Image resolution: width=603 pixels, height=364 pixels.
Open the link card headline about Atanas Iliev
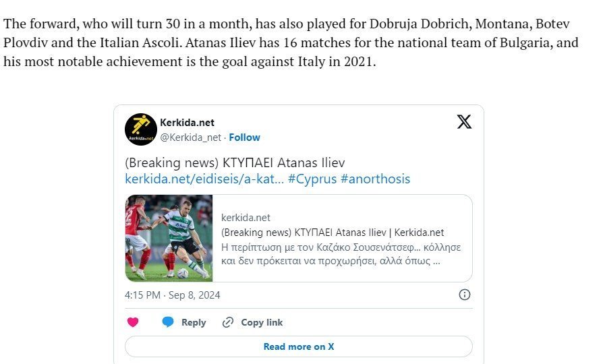tap(333, 233)
